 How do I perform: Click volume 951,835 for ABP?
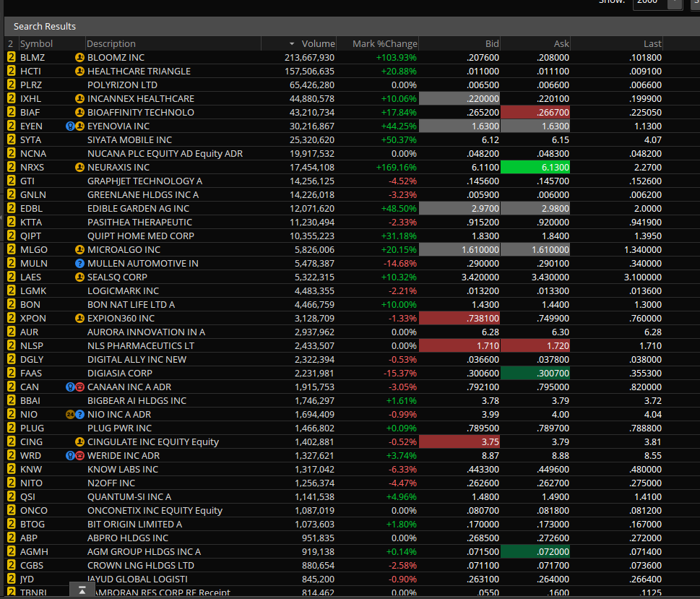318,538
